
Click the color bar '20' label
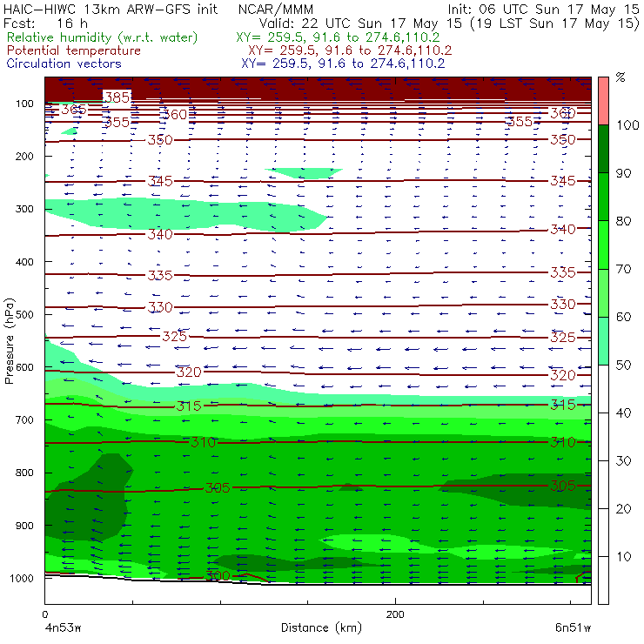tap(623, 508)
